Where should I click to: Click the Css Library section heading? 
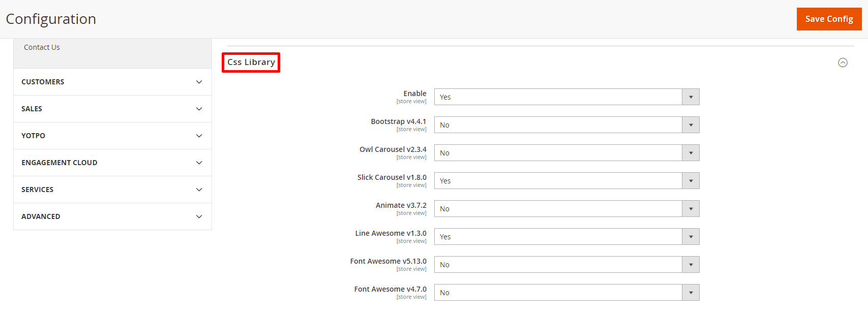tap(251, 62)
